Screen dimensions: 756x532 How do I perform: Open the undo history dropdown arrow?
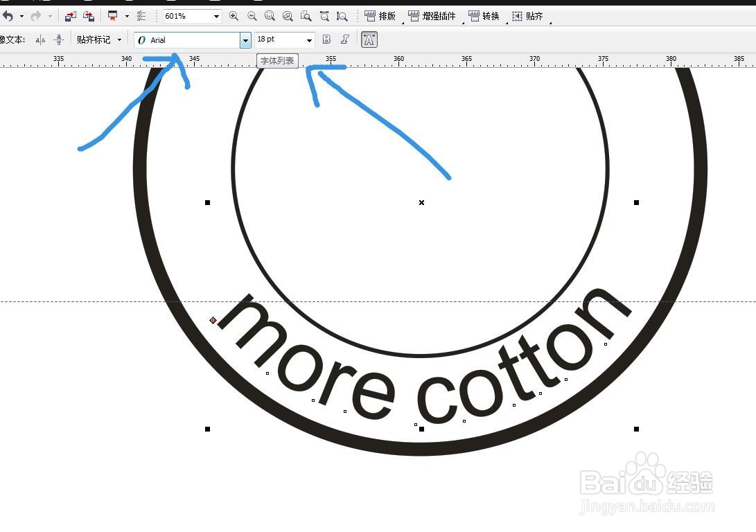coord(21,17)
